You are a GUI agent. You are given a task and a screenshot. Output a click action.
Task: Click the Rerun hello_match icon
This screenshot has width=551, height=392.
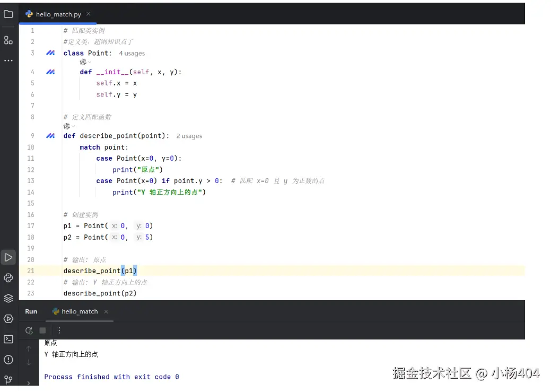29,330
